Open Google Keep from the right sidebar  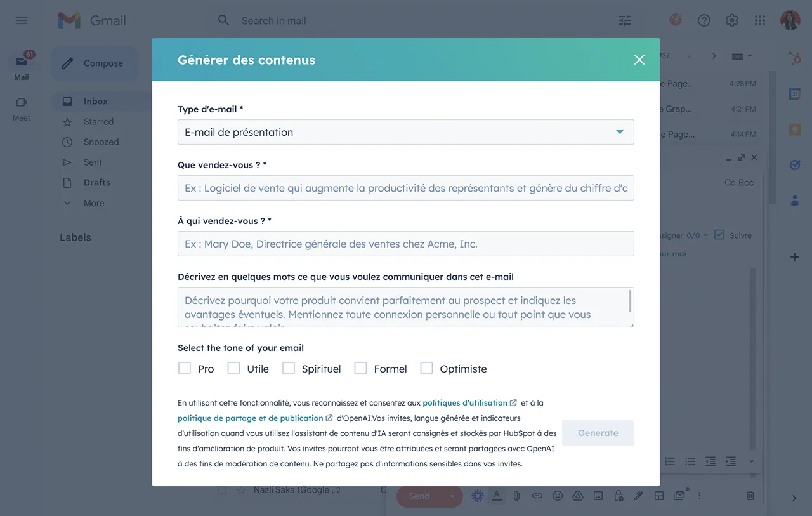pos(795,128)
